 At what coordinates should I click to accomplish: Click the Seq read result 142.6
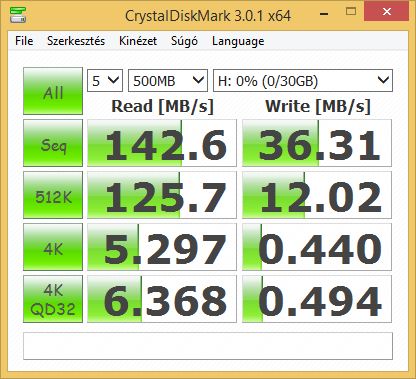tap(162, 143)
